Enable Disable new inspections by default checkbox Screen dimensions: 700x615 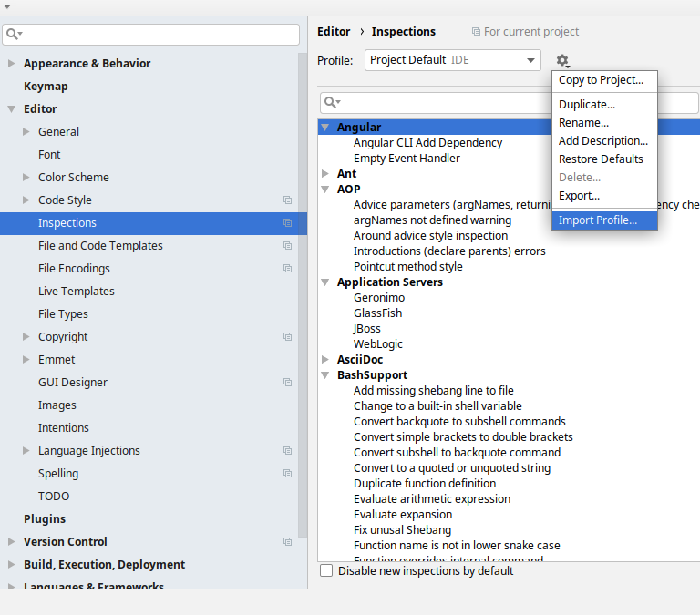click(326, 571)
